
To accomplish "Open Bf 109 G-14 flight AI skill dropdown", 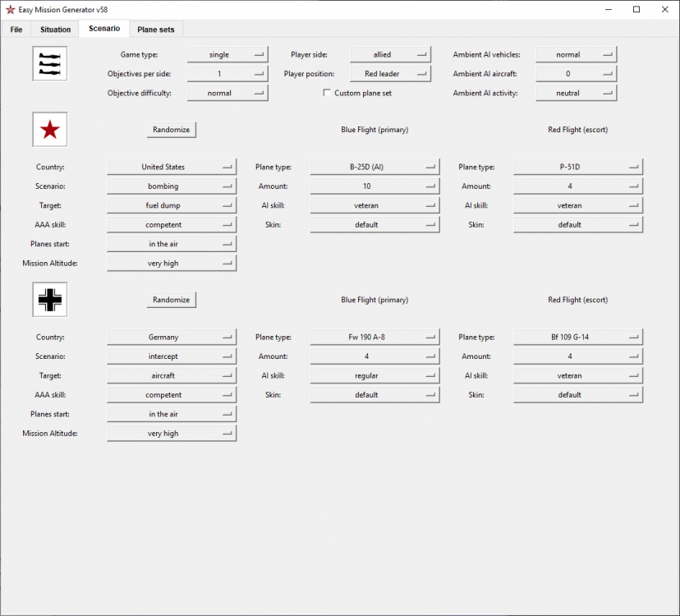I will pyautogui.click(x=578, y=375).
